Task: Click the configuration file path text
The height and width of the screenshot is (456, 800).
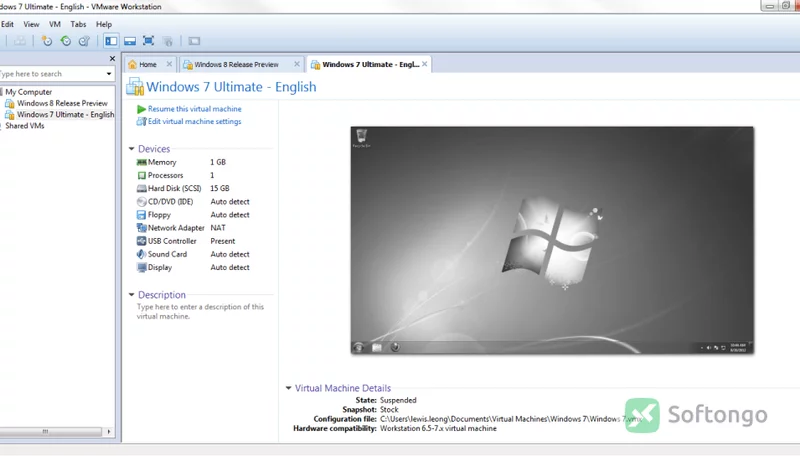Action: (x=511, y=419)
